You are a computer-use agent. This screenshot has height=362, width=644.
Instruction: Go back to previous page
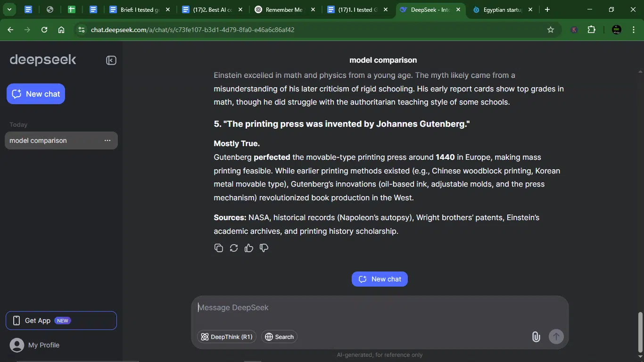click(10, 30)
